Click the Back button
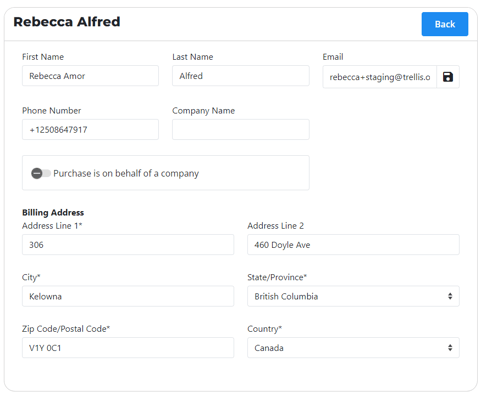Image resolution: width=481 pixels, height=397 pixels. [445, 24]
